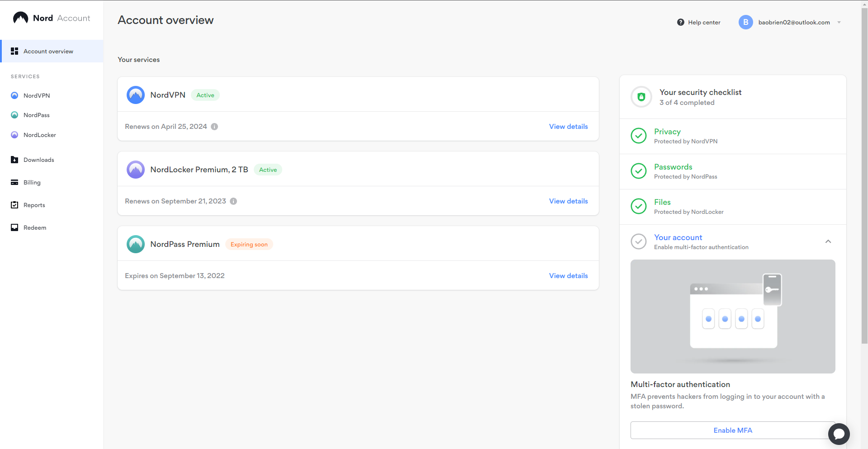
Task: Open the chat support bubble
Action: click(839, 434)
